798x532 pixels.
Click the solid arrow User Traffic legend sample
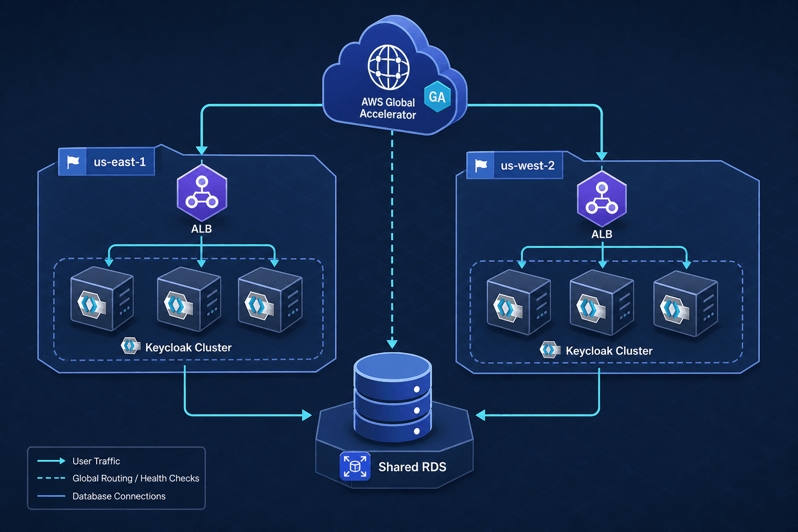[51, 461]
